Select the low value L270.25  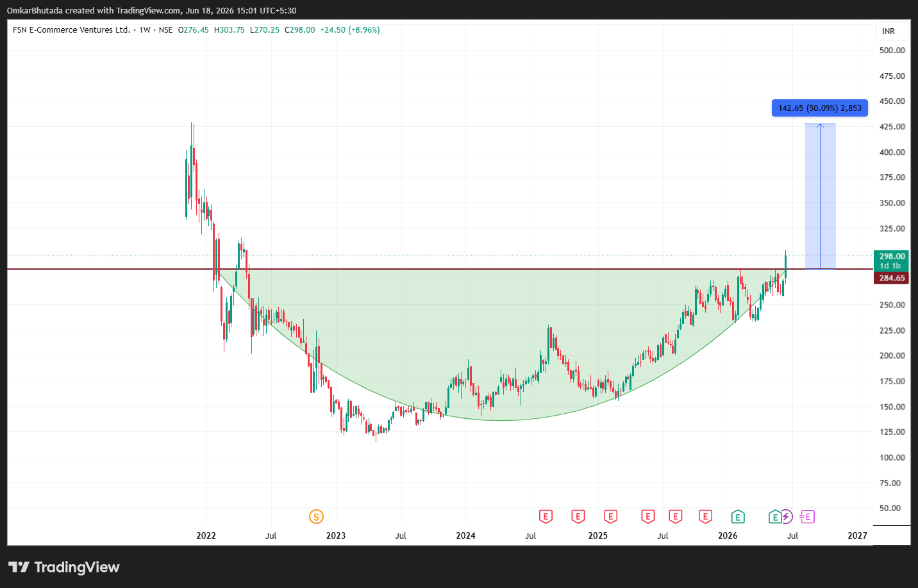pyautogui.click(x=265, y=30)
